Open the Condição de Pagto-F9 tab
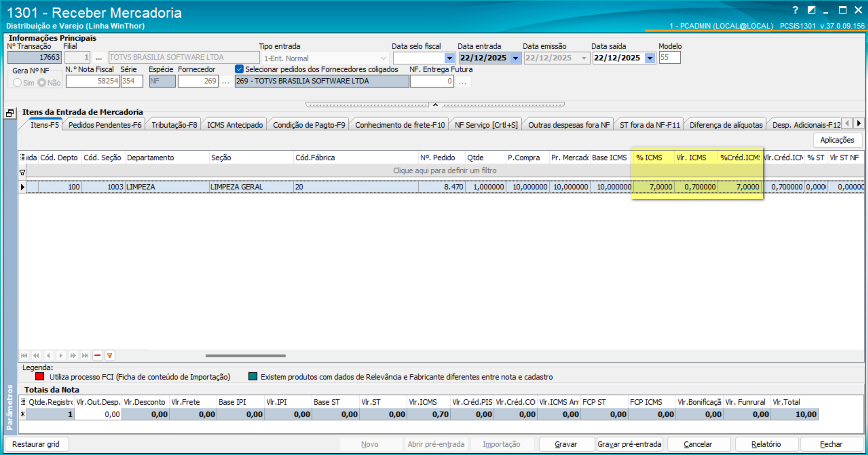Image resolution: width=868 pixels, height=455 pixels. 308,124
